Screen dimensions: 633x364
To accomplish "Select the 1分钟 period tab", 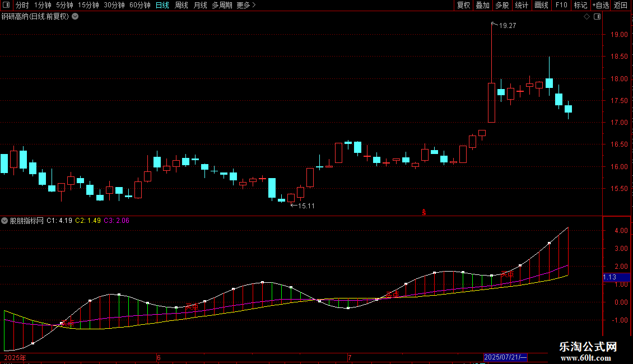I will point(43,5).
